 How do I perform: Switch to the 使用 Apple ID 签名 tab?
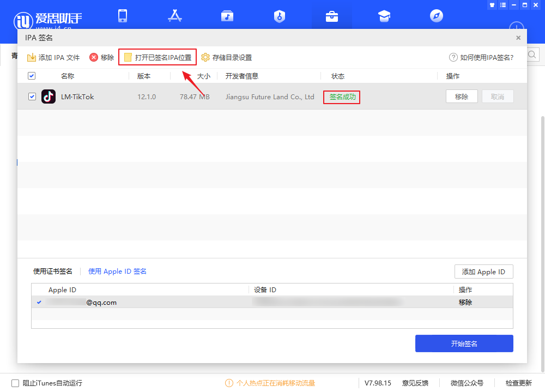click(117, 272)
